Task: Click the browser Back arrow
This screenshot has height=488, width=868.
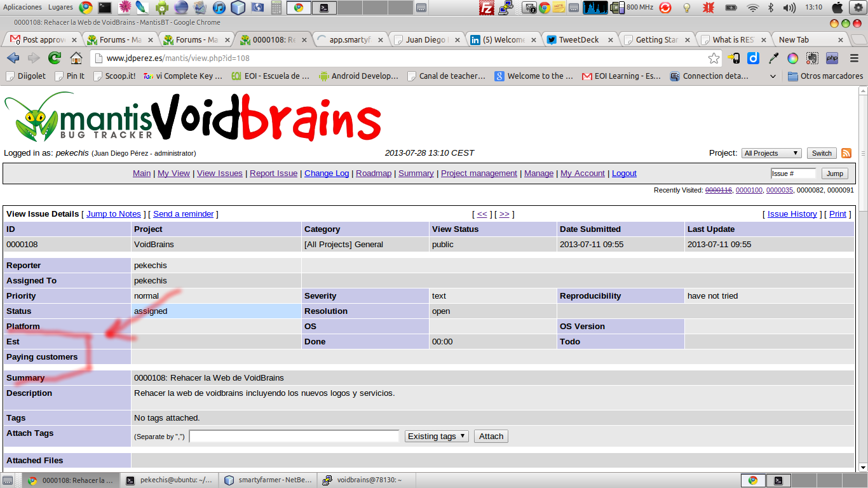Action: pos(13,58)
